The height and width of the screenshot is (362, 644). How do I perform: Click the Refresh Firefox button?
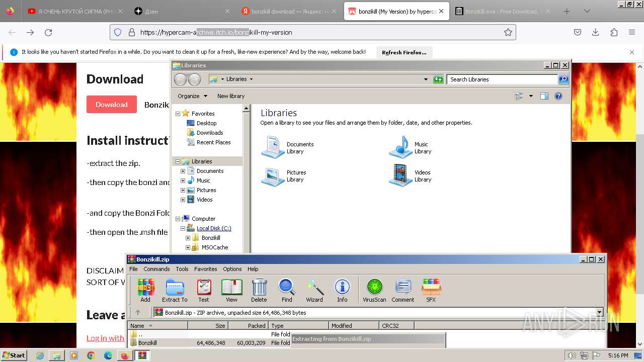[404, 52]
